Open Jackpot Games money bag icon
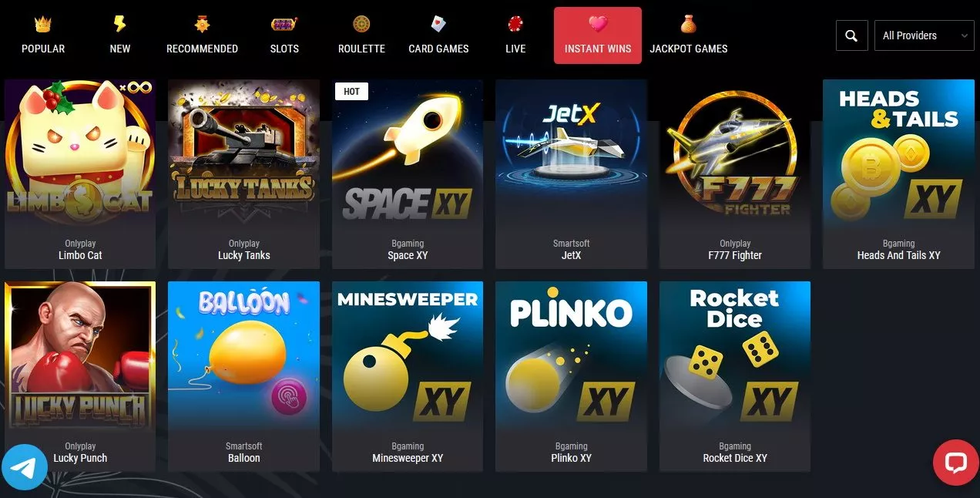 [x=688, y=25]
